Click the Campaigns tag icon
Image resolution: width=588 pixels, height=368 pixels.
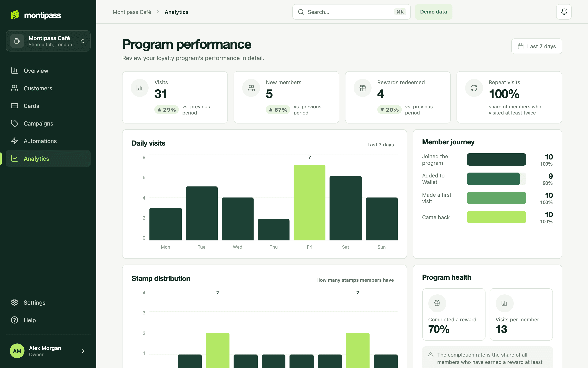coord(14,123)
